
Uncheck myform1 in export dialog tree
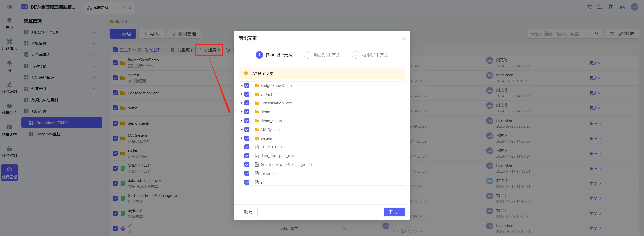pyautogui.click(x=247, y=173)
